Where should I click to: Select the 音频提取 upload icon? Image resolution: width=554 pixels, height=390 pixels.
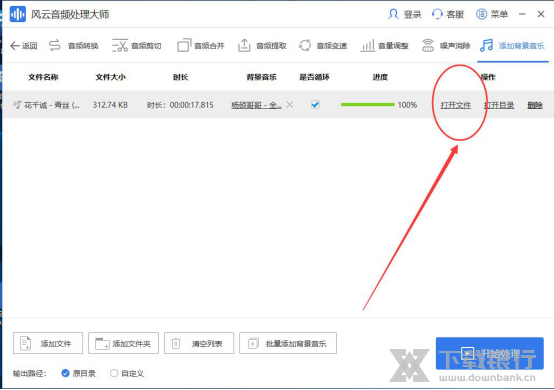(x=244, y=46)
